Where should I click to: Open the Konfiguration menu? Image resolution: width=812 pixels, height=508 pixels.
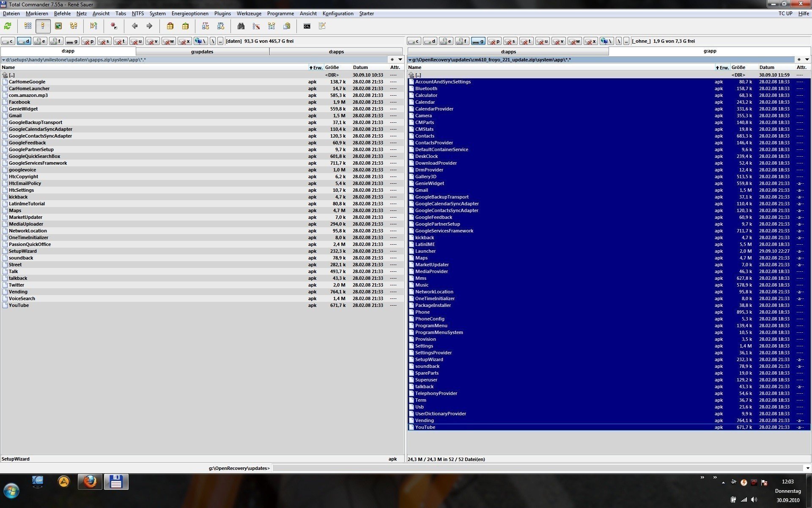(337, 14)
